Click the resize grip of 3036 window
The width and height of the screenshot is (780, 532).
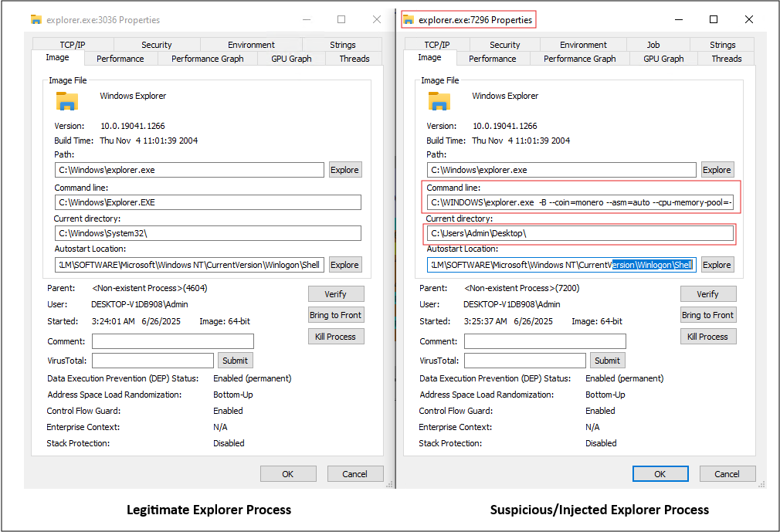[x=389, y=484]
